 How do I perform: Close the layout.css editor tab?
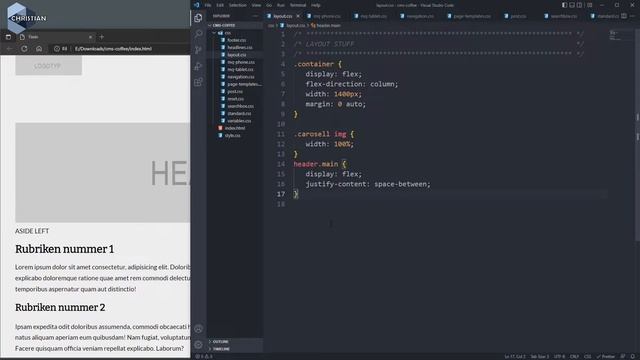point(298,16)
